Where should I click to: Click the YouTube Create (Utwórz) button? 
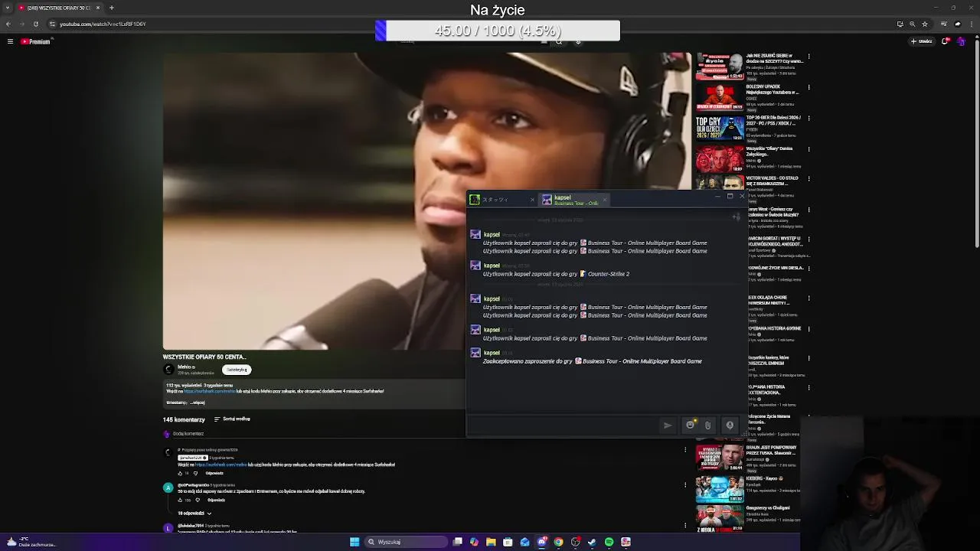(x=921, y=41)
